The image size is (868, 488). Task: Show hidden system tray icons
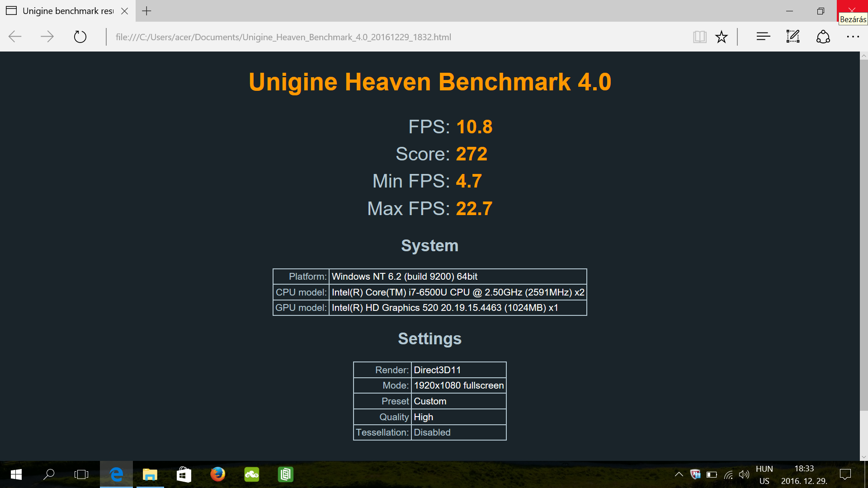pyautogui.click(x=679, y=474)
